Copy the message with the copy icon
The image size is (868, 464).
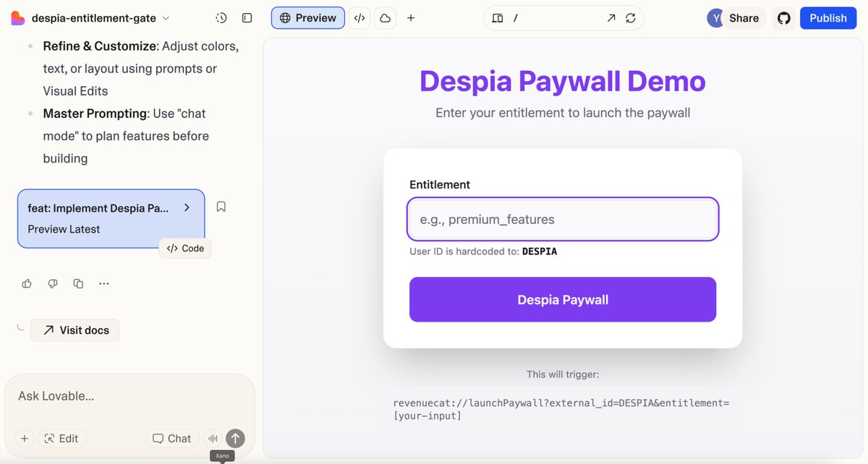click(78, 283)
